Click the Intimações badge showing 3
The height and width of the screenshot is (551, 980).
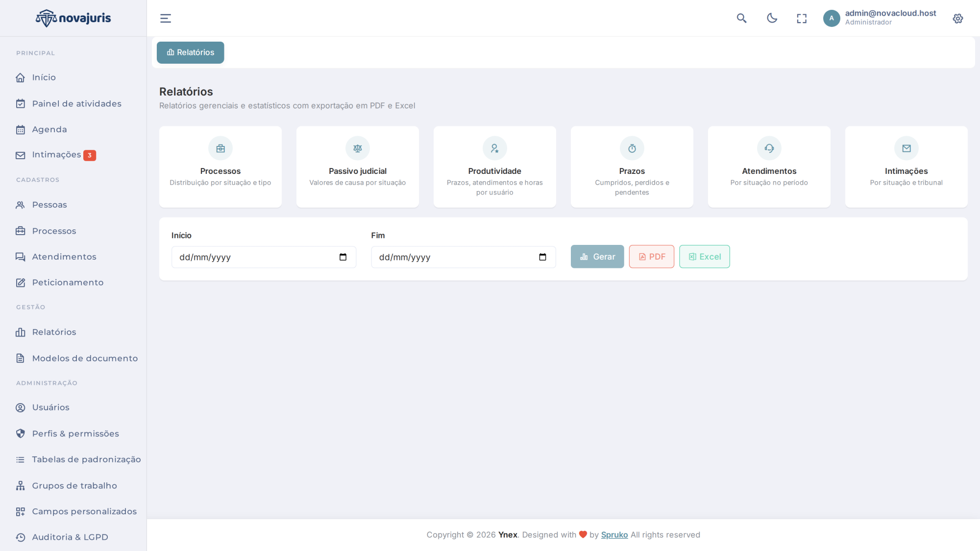pos(90,155)
